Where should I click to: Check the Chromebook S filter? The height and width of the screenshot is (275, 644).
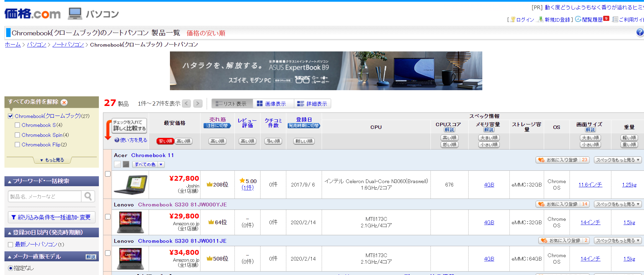pyautogui.click(x=17, y=125)
